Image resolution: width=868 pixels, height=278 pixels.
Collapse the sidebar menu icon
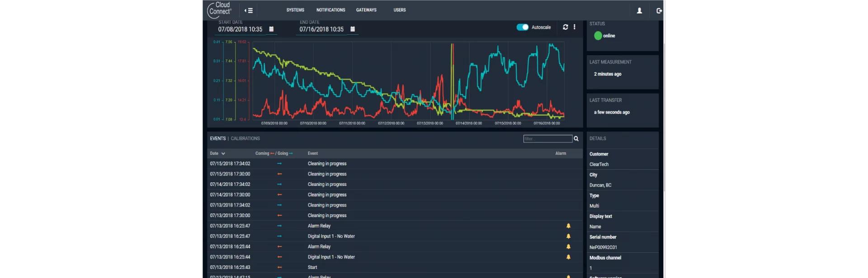(x=249, y=10)
